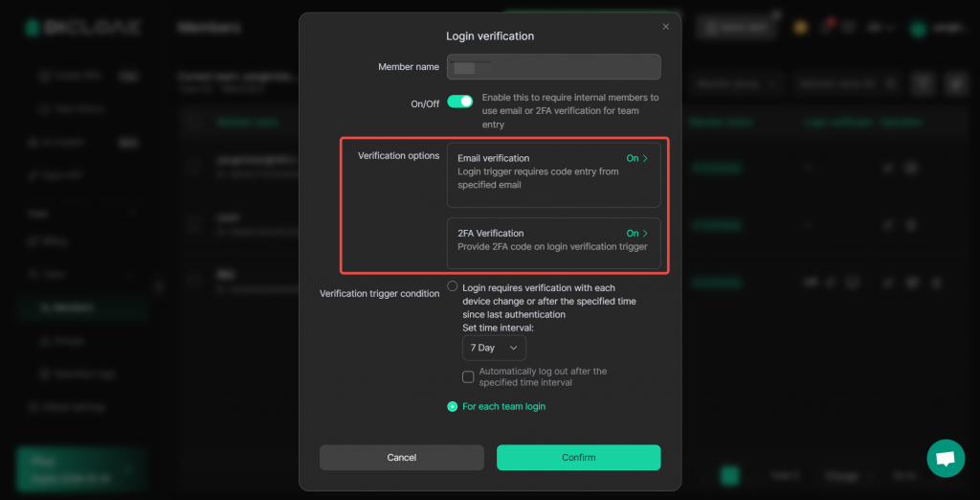
Task: Click the Confirm button
Action: [579, 458]
